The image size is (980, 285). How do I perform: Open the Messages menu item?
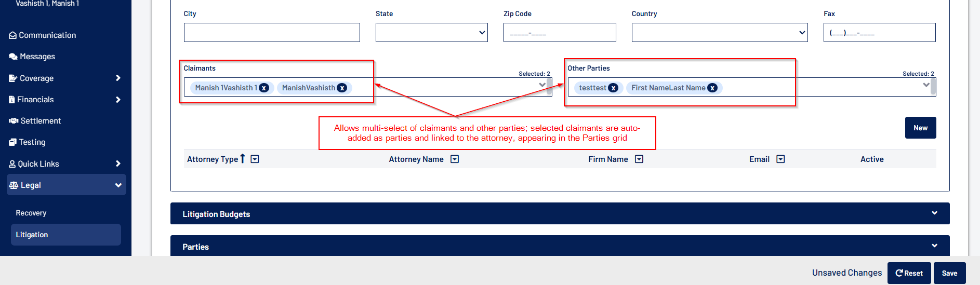pos(37,57)
